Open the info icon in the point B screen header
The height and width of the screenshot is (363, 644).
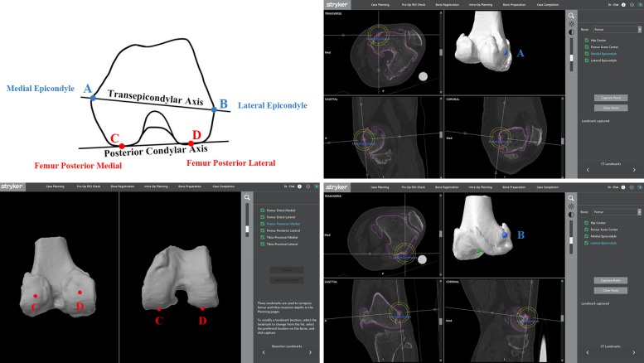(623, 186)
